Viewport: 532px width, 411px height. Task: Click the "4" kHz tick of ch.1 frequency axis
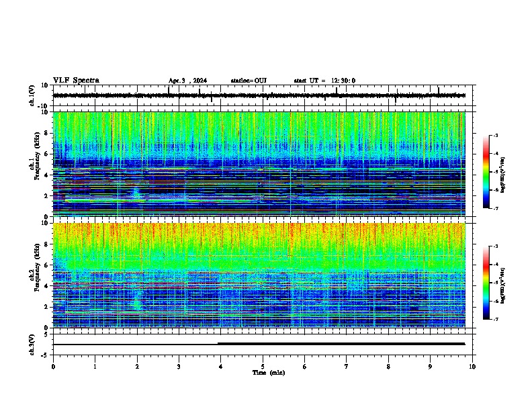tap(46, 175)
